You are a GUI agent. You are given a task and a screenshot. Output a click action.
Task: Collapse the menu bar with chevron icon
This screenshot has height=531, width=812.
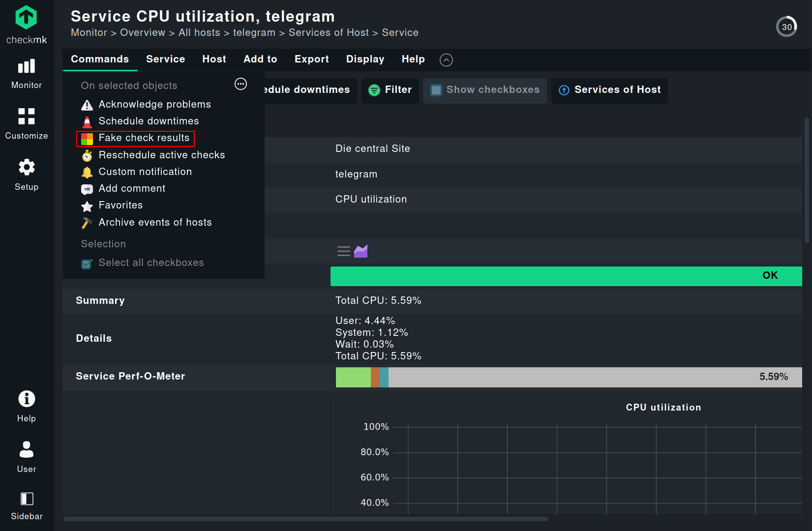pyautogui.click(x=446, y=60)
